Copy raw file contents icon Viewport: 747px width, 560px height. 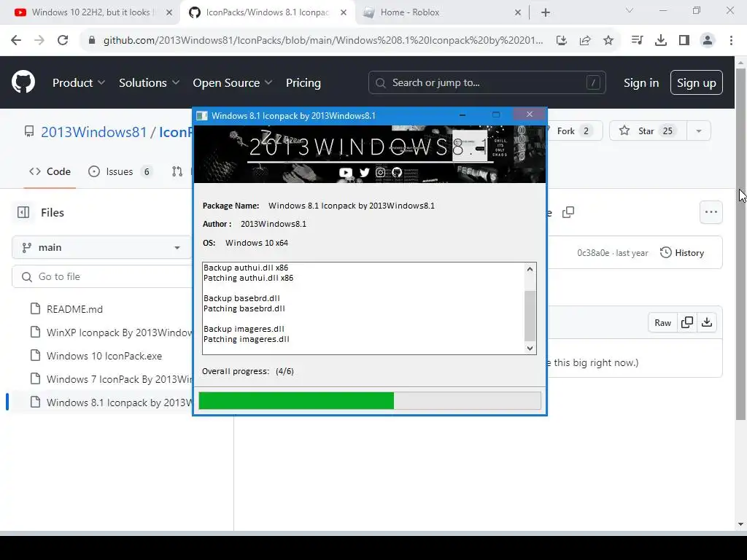(x=687, y=323)
